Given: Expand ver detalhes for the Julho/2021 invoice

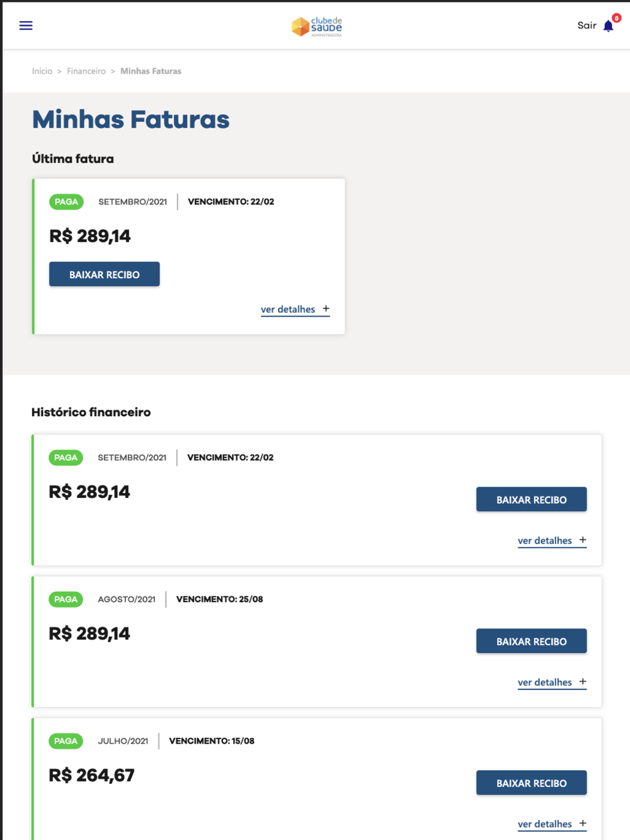Looking at the screenshot, I should click(552, 824).
